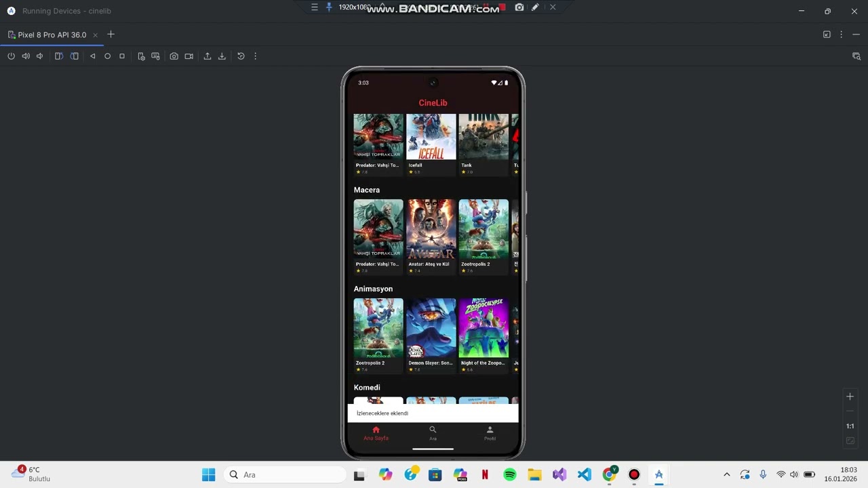This screenshot has height=488, width=868.
Task: Open the device UI settings shortcuts icon
Action: tap(141, 56)
